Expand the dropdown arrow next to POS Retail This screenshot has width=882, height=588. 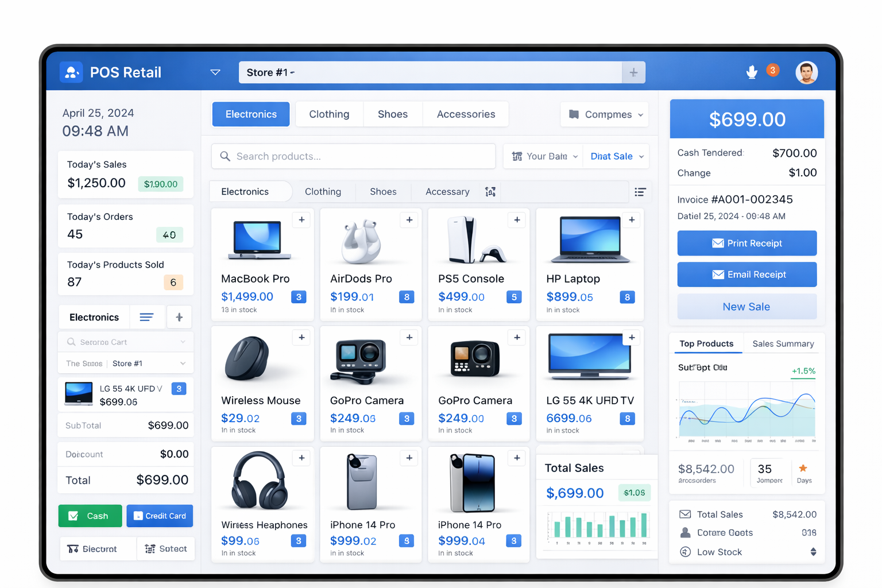tap(215, 72)
